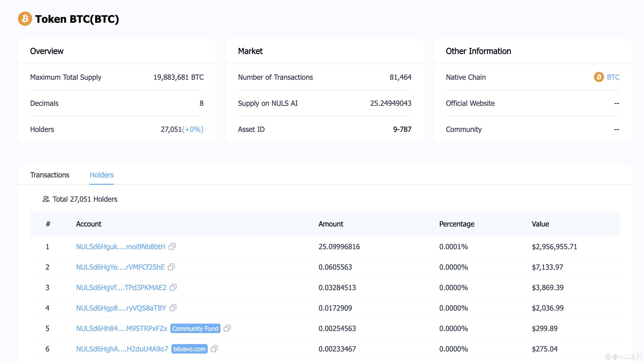Click Supply on NULS AI value 25.24949043
Screen dimensions: 644x363
click(391, 103)
